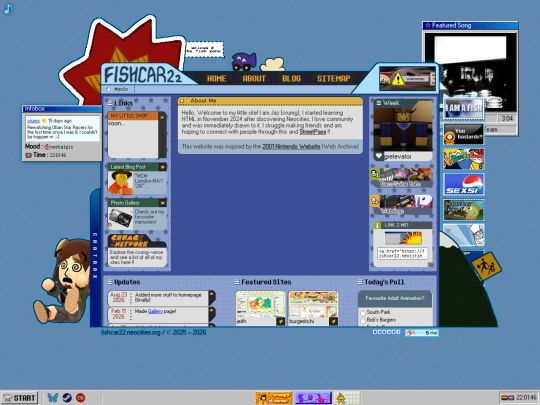Open the Steam taskbar icon
540x405 pixels.
pos(67,398)
